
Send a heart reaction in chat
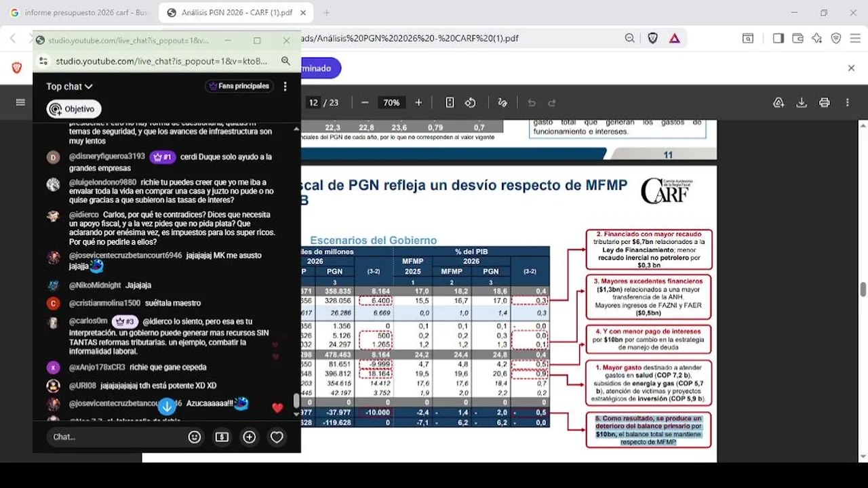[x=277, y=437]
